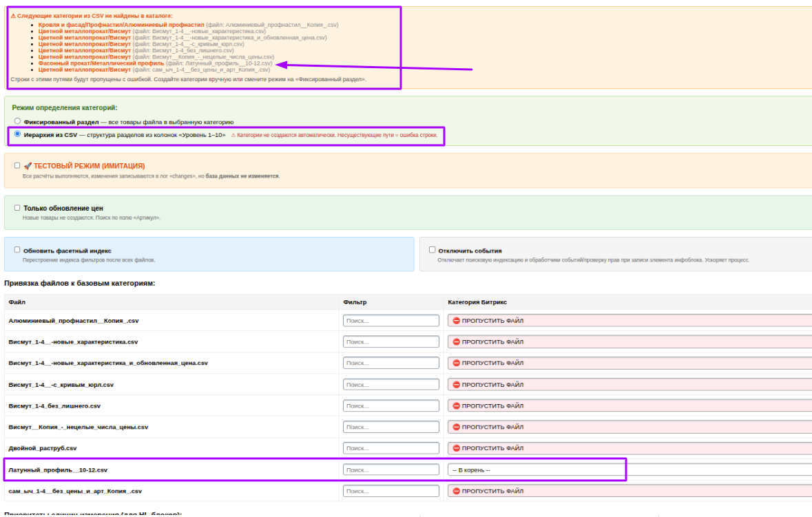Click filter search box in the сам_ыч_1-4 row
This screenshot has height=517, width=812.
[391, 492]
